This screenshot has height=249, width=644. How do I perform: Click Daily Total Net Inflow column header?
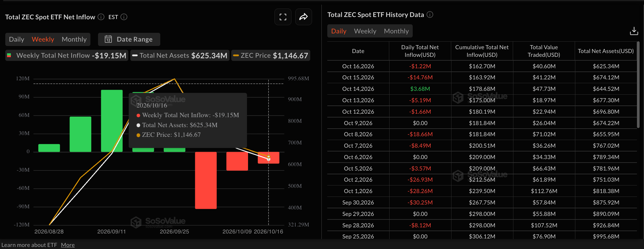pyautogui.click(x=420, y=51)
